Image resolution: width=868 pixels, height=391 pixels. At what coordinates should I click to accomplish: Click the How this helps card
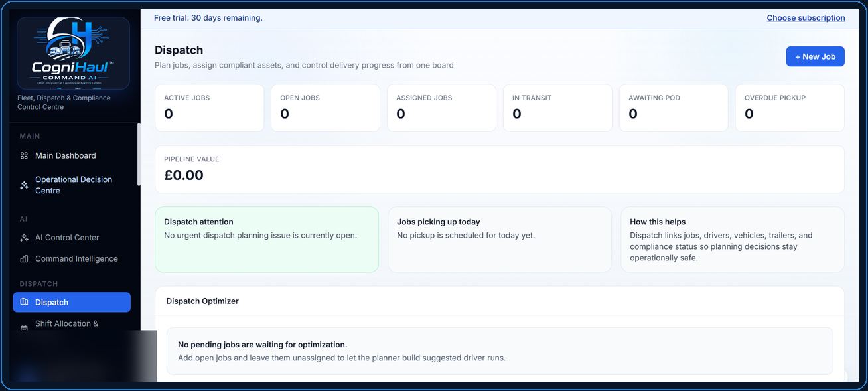(x=733, y=240)
